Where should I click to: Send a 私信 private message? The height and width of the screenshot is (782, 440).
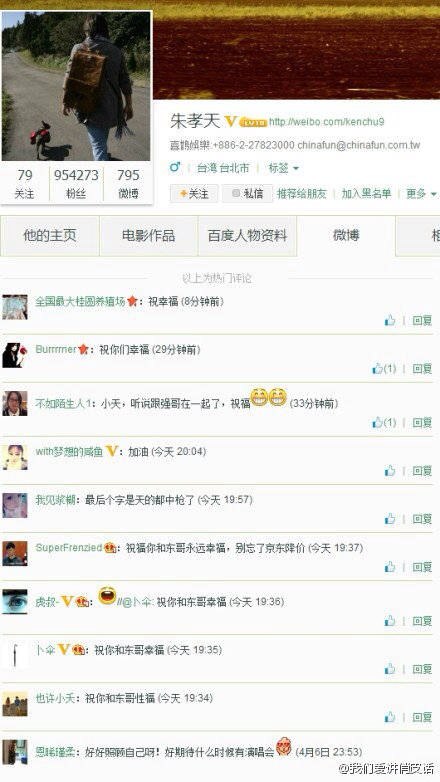coord(247,194)
